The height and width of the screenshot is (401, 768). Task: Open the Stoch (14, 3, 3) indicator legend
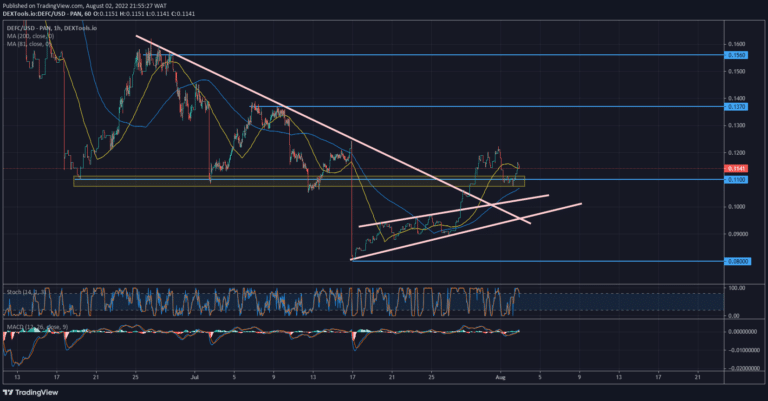click(26, 292)
